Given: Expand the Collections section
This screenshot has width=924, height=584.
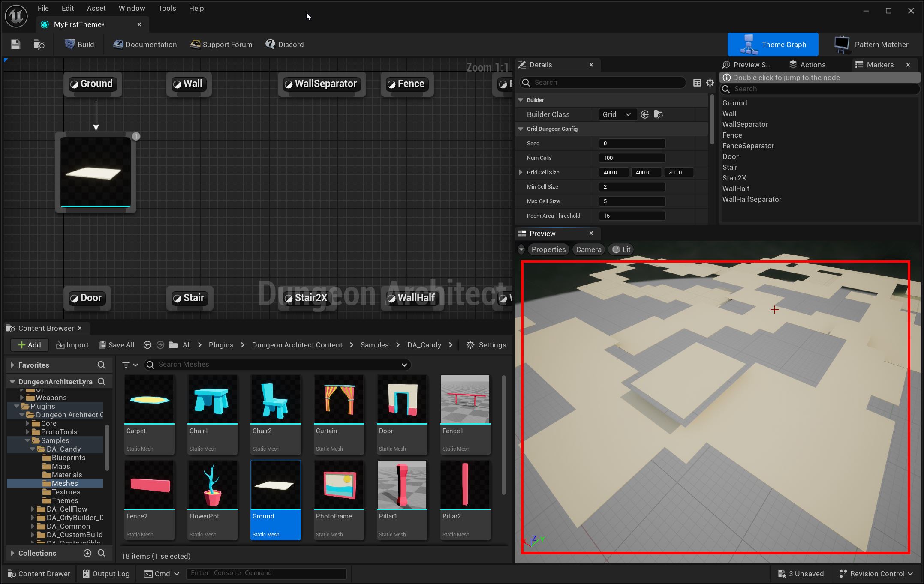Looking at the screenshot, I should click(x=12, y=553).
